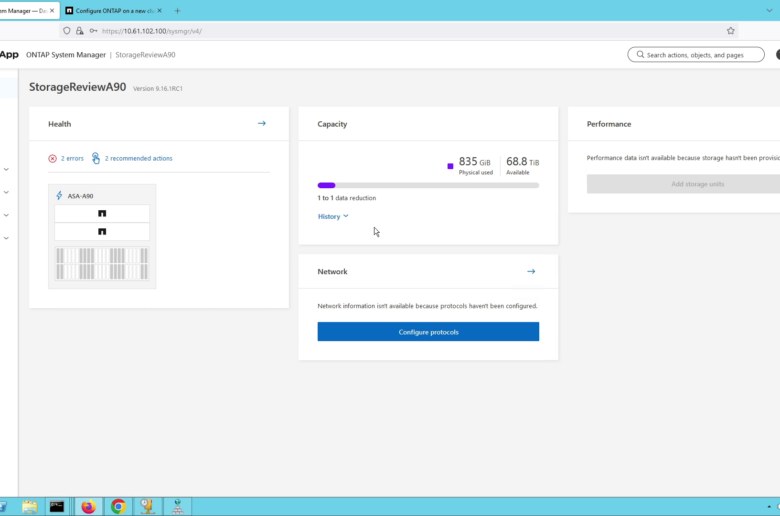780x516 pixels.
Task: Click the recommended actions icon
Action: (x=96, y=158)
